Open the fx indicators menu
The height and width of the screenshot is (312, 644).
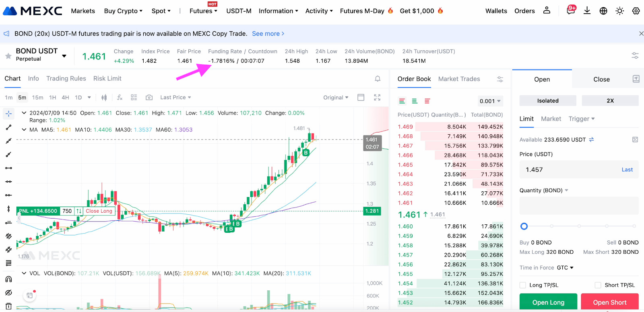tap(120, 97)
